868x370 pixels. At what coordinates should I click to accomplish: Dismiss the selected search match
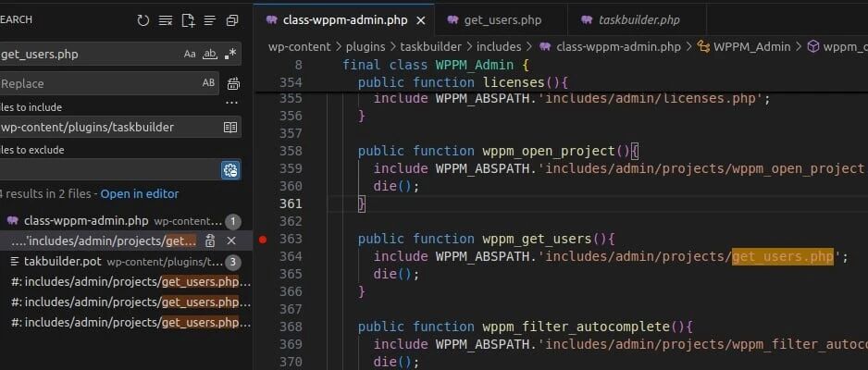(x=231, y=241)
